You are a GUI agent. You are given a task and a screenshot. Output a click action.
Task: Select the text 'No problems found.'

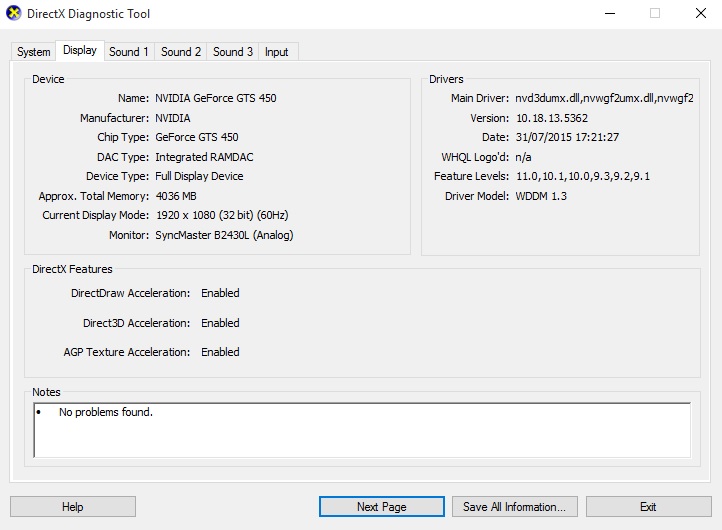(105, 412)
